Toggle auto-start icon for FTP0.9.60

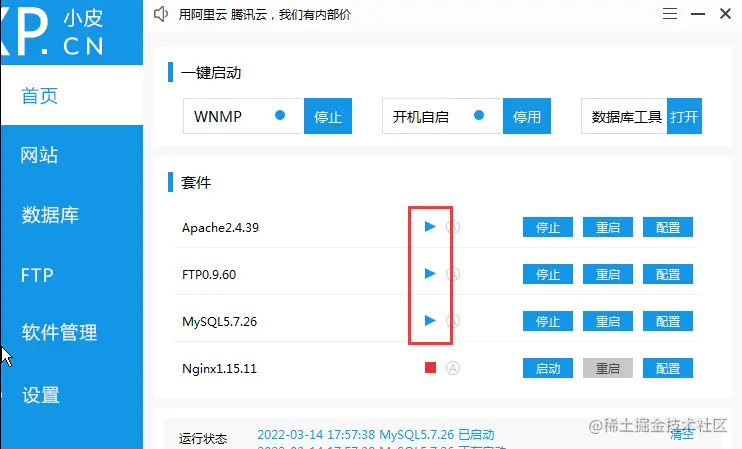point(453,274)
